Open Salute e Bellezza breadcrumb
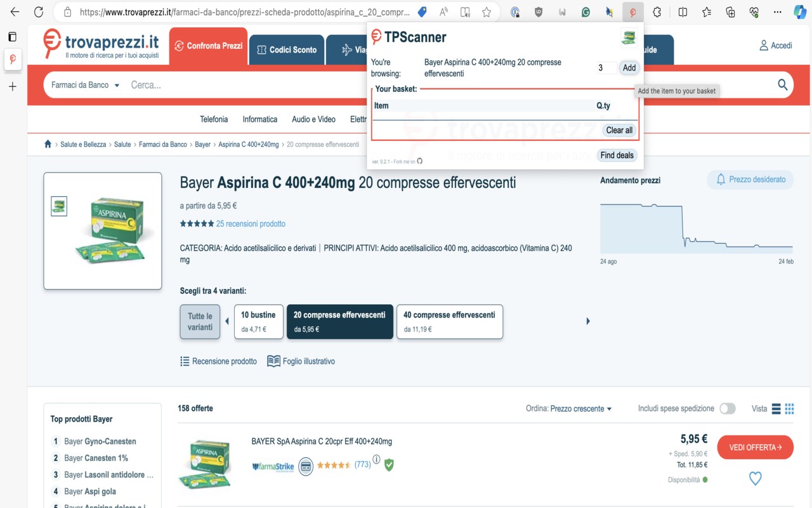 tap(83, 145)
